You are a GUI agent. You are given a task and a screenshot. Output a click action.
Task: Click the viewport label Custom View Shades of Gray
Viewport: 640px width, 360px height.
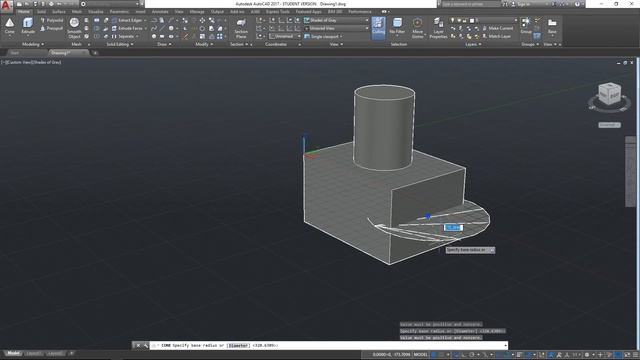[31, 62]
